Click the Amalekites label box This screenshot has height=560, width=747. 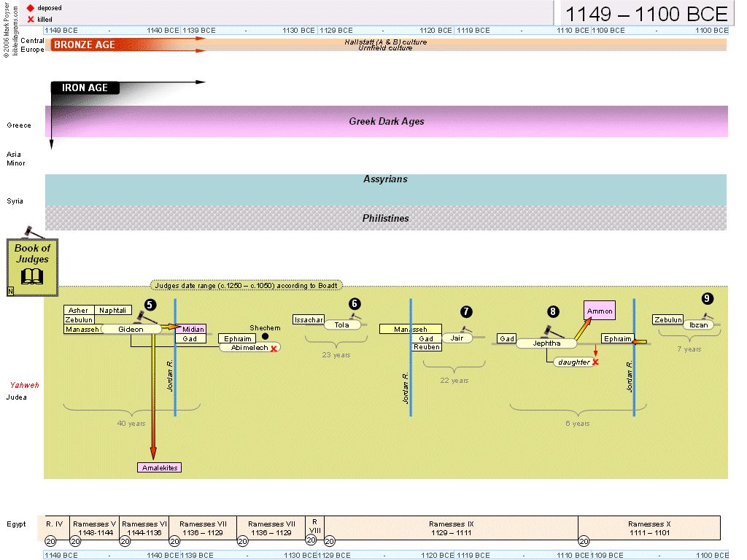point(158,467)
